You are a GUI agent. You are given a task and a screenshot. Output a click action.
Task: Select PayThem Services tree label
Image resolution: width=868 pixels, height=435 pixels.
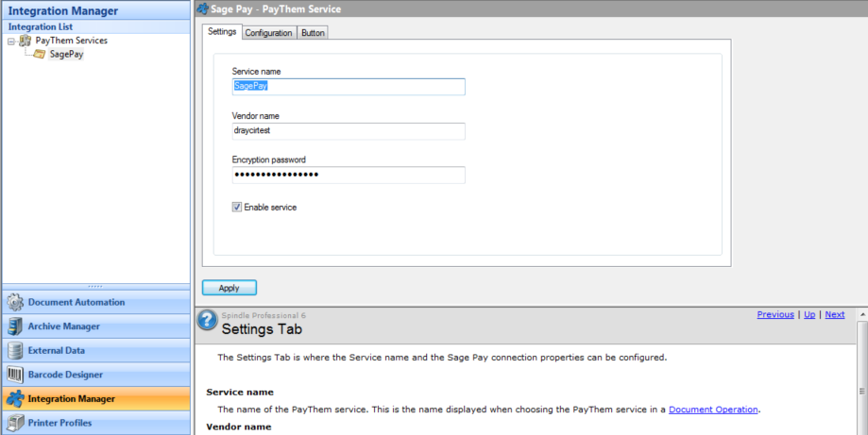[72, 41]
